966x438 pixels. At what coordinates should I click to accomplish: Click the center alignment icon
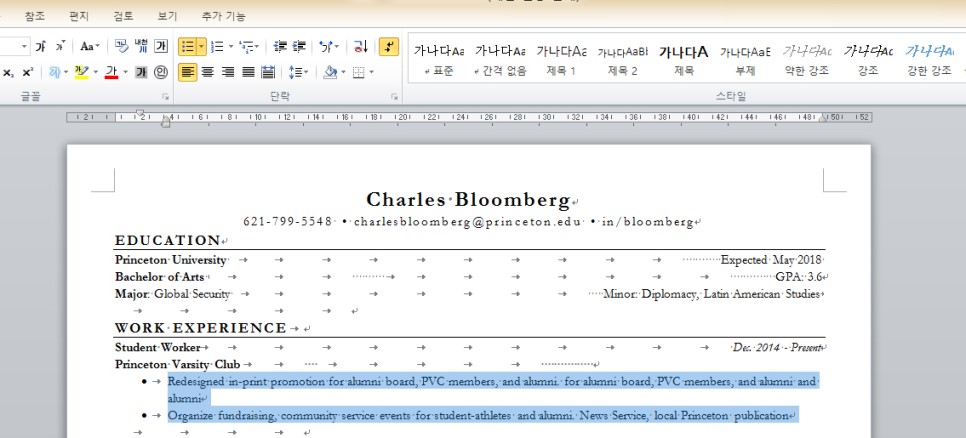207,73
